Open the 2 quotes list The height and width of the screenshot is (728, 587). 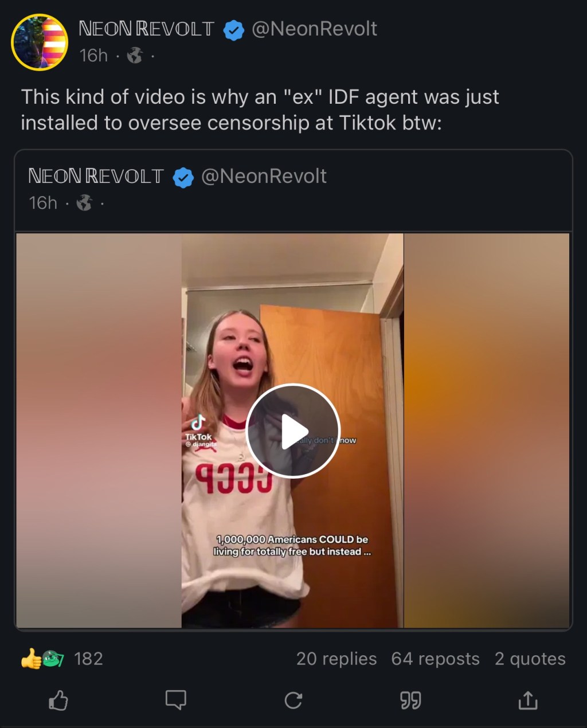coord(530,659)
